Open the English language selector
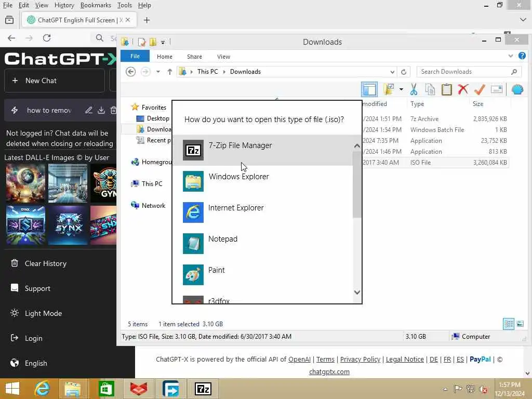The image size is (532, 399). [x=29, y=363]
